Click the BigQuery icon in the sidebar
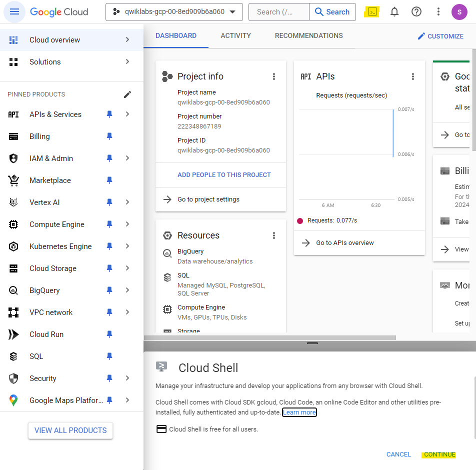Image resolution: width=476 pixels, height=470 pixels. pyautogui.click(x=13, y=290)
